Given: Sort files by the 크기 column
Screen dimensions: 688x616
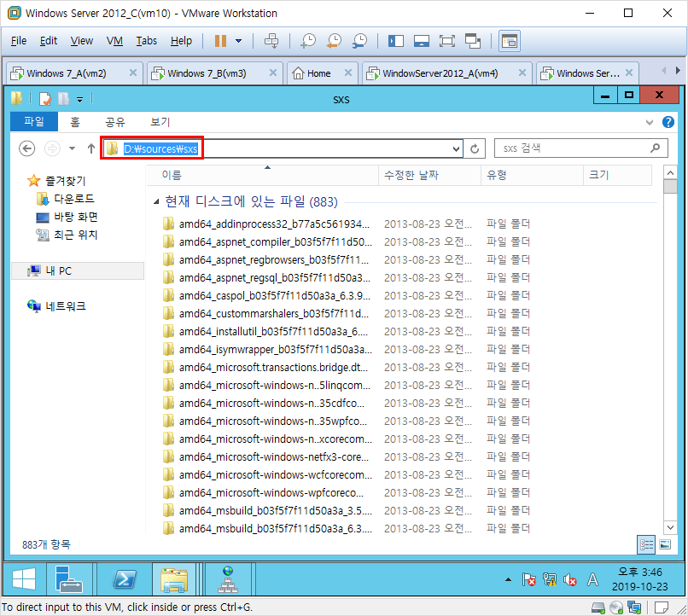Looking at the screenshot, I should [x=617, y=175].
